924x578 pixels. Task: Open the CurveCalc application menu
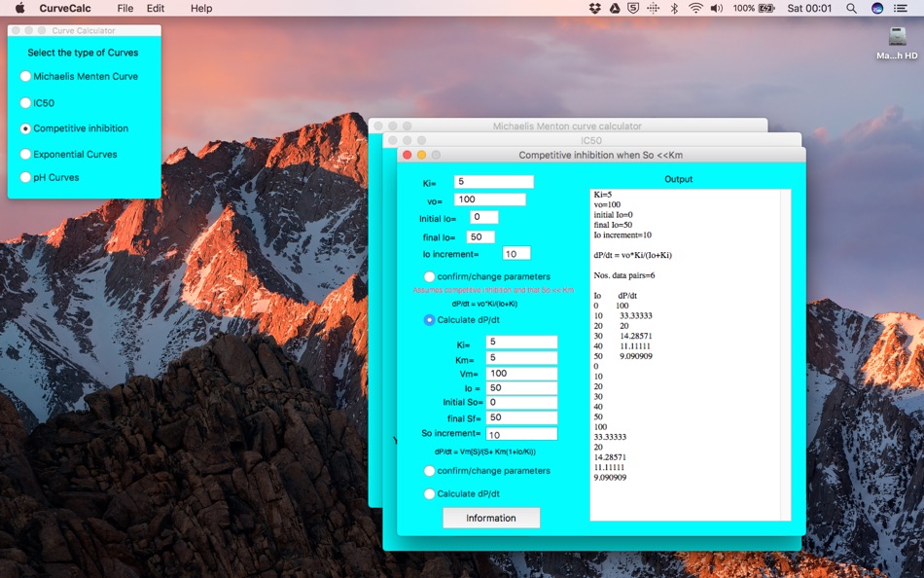[x=65, y=8]
